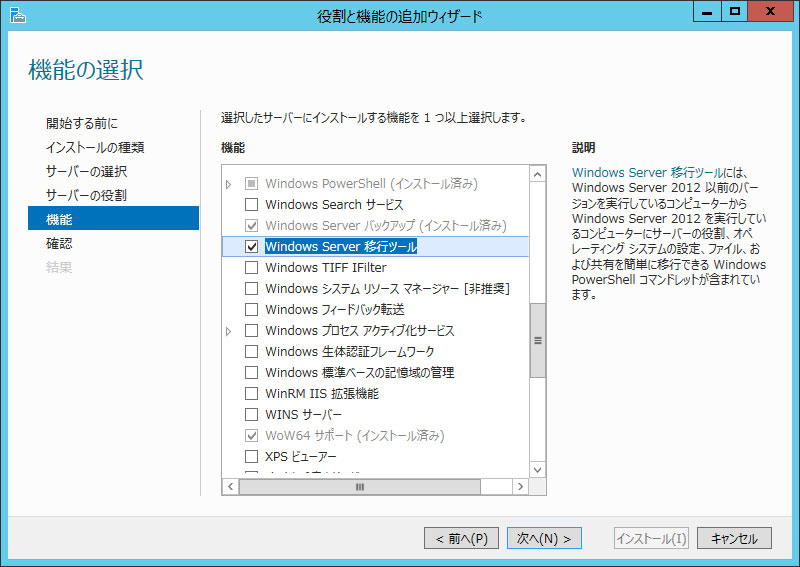This screenshot has width=800, height=567.
Task: Go to the 開始する前に step
Action: tap(82, 123)
